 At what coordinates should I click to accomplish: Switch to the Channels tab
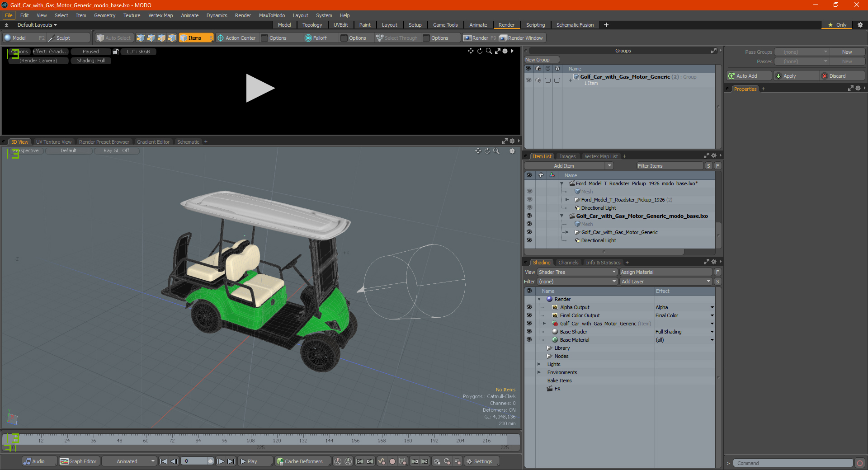[x=568, y=263]
